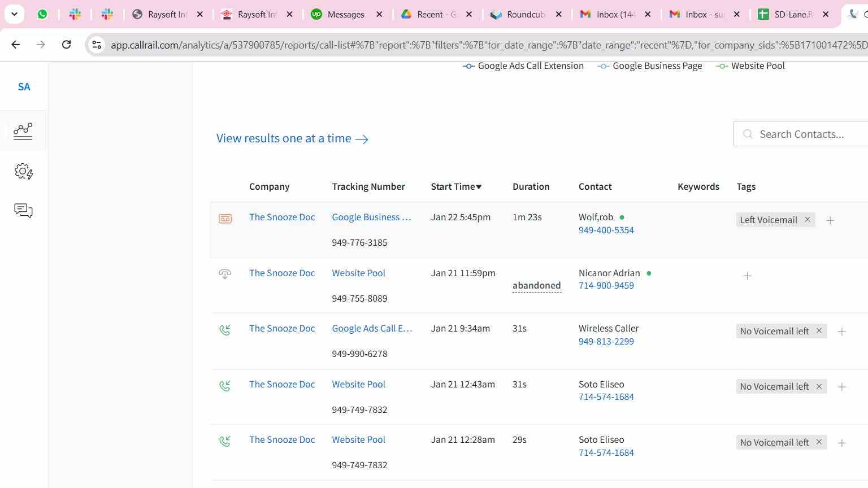Click the abandoned call icon on Nicanor Adrian row
The height and width of the screenshot is (488, 868).
click(x=225, y=274)
